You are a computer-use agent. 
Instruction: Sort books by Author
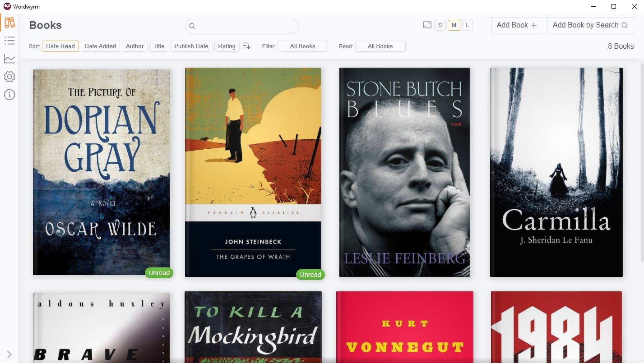(x=134, y=46)
